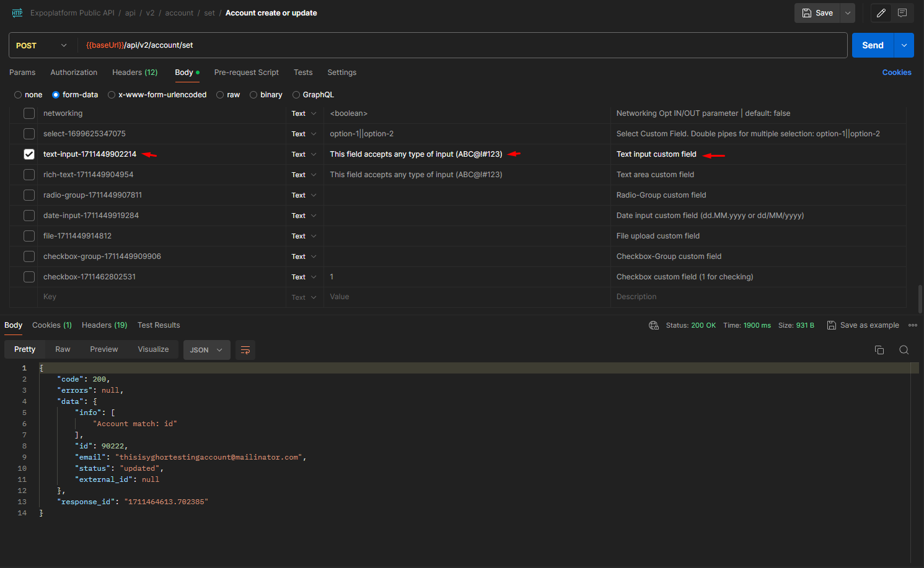Image resolution: width=924 pixels, height=568 pixels.
Task: Open the Test Results tab in response
Action: [x=159, y=325]
